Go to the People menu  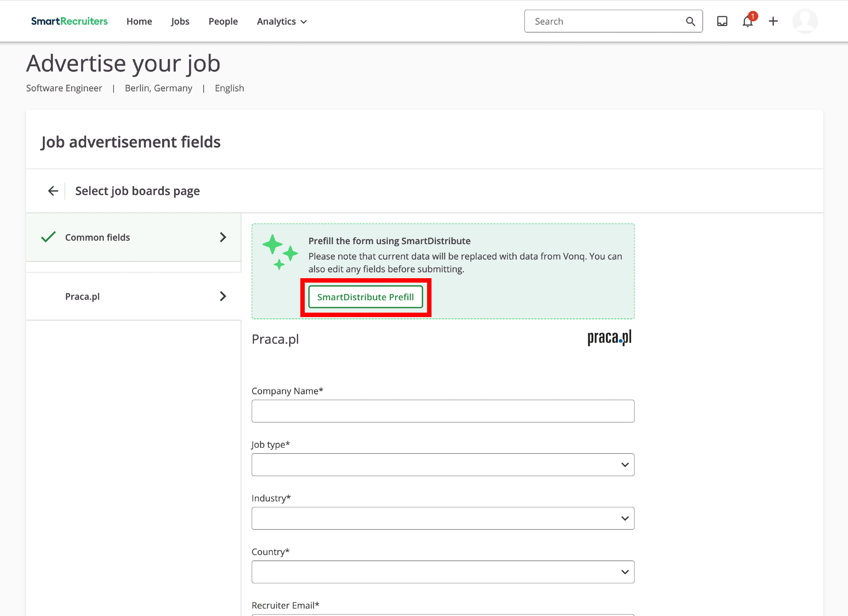[223, 21]
